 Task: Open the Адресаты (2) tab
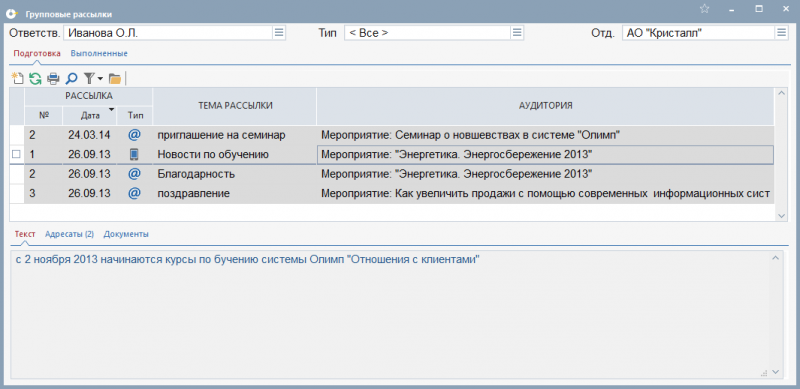coord(69,234)
